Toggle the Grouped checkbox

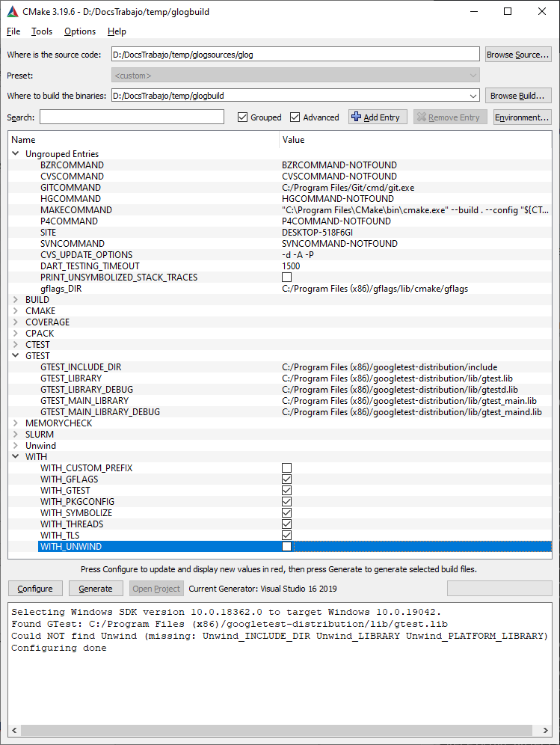[x=243, y=117]
